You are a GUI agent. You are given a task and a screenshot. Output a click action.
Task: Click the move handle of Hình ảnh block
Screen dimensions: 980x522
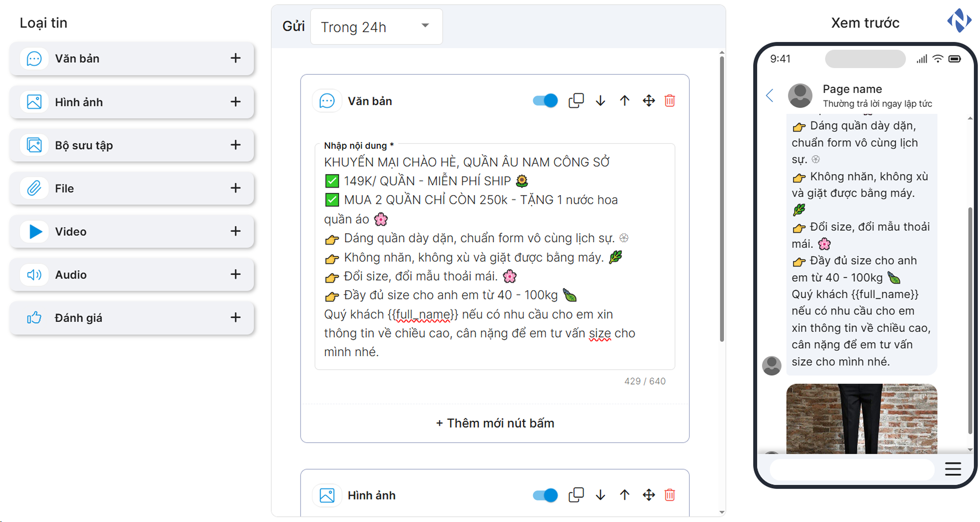click(x=649, y=495)
